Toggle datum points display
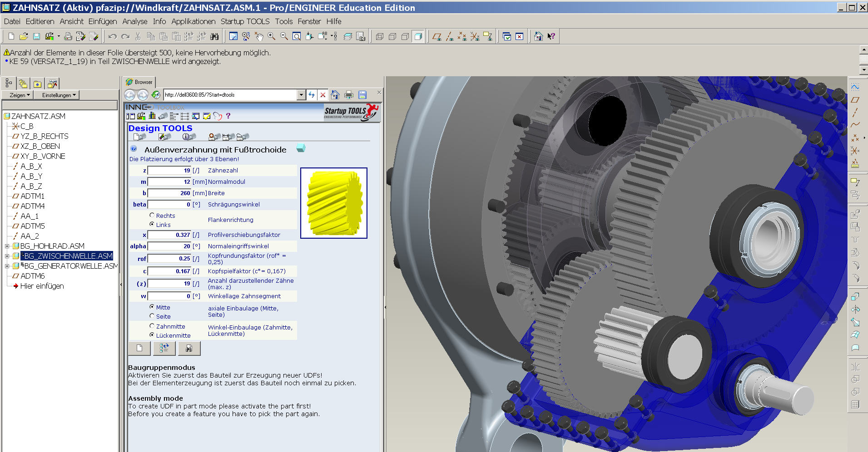This screenshot has height=452, width=868. coord(462,36)
